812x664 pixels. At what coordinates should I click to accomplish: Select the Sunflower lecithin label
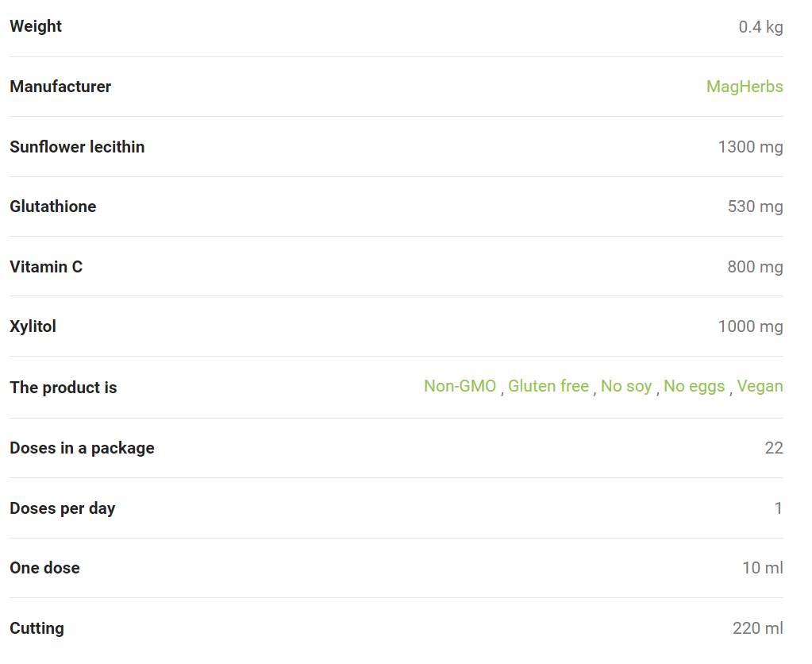click(77, 147)
